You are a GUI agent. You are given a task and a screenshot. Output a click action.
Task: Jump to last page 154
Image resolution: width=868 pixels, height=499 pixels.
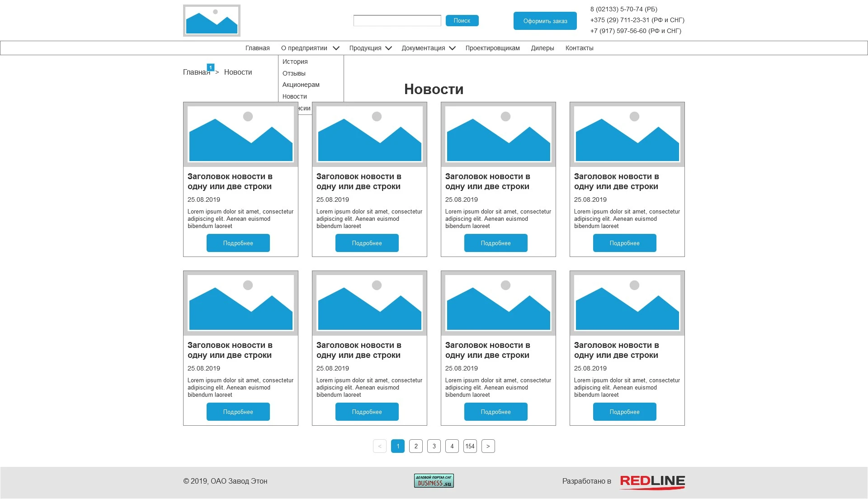pyautogui.click(x=470, y=446)
